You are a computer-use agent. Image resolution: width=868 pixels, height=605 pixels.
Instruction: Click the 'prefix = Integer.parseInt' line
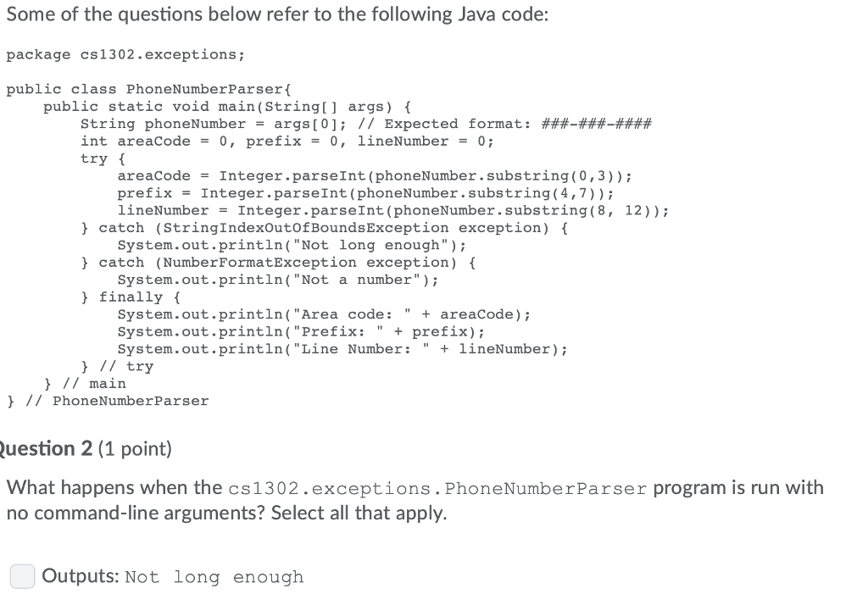365,193
